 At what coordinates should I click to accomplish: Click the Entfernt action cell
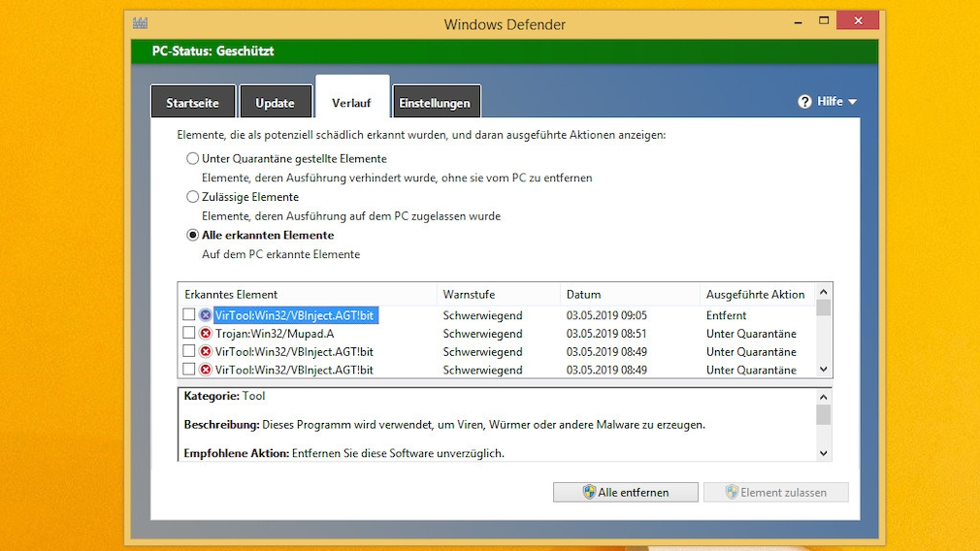[x=726, y=315]
